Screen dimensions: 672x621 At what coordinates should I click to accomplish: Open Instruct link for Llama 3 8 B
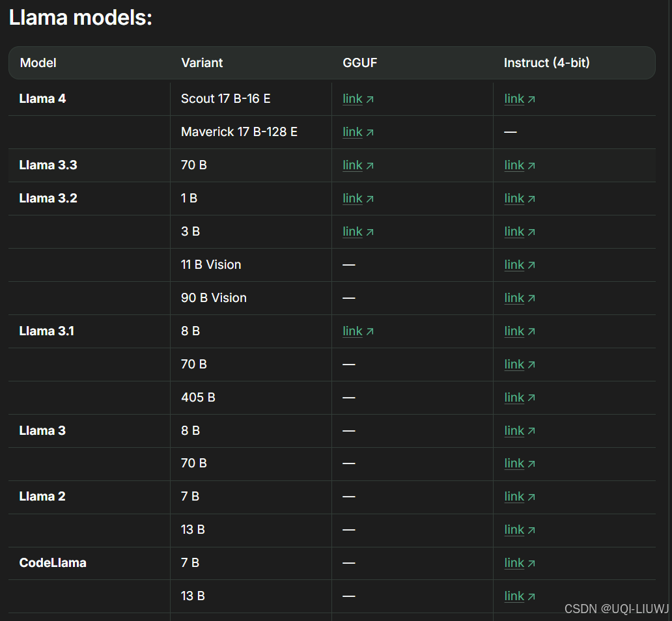point(520,431)
